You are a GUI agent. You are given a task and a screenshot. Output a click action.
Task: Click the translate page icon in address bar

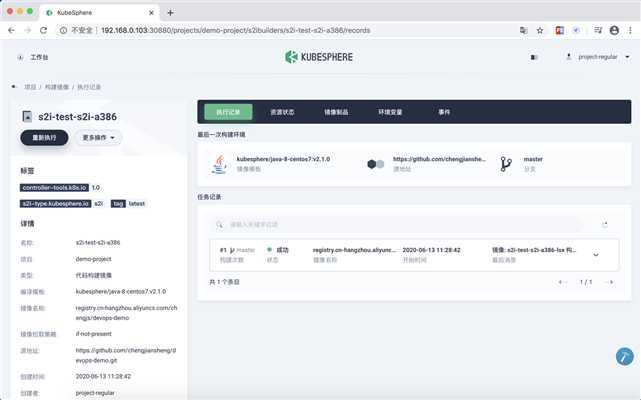tap(524, 30)
